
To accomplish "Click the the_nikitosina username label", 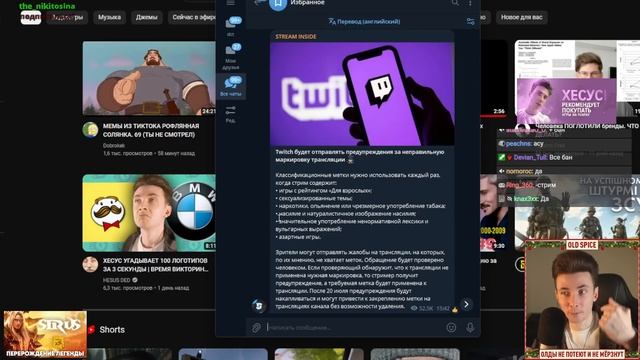I will [47, 6].
